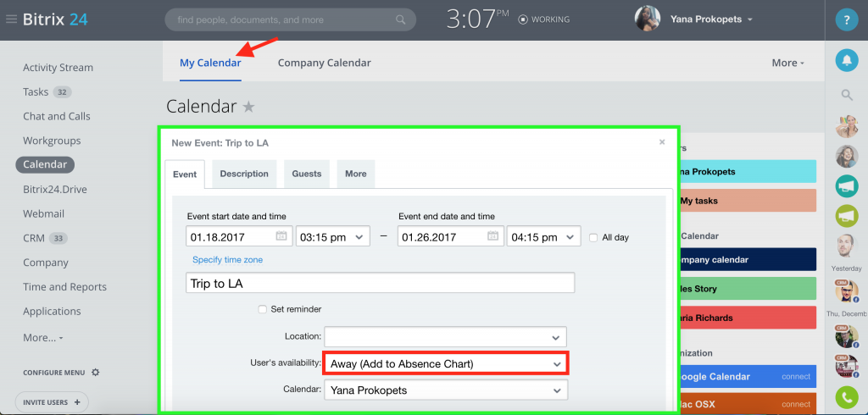
Task: Click the green phone call button
Action: [847, 397]
